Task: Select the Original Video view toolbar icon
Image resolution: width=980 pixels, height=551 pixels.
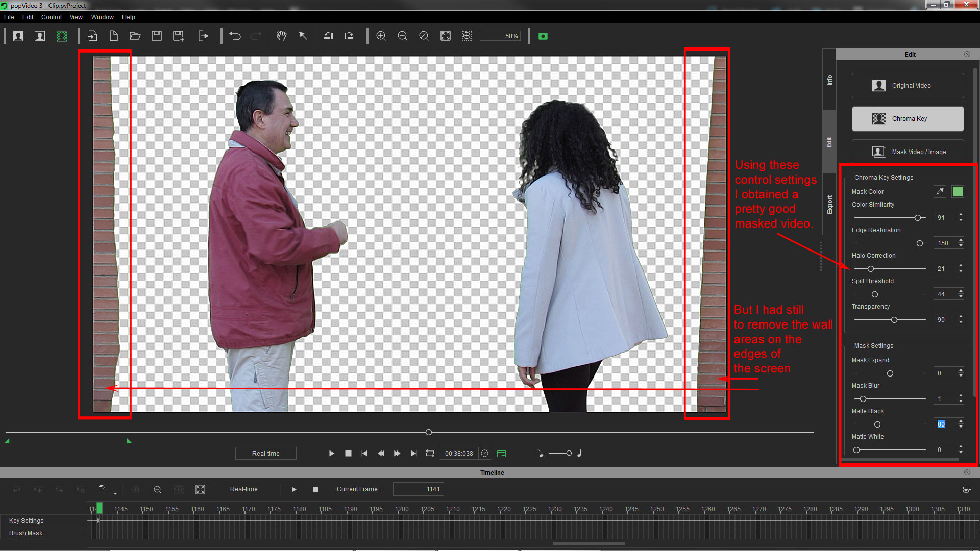Action: [x=18, y=36]
